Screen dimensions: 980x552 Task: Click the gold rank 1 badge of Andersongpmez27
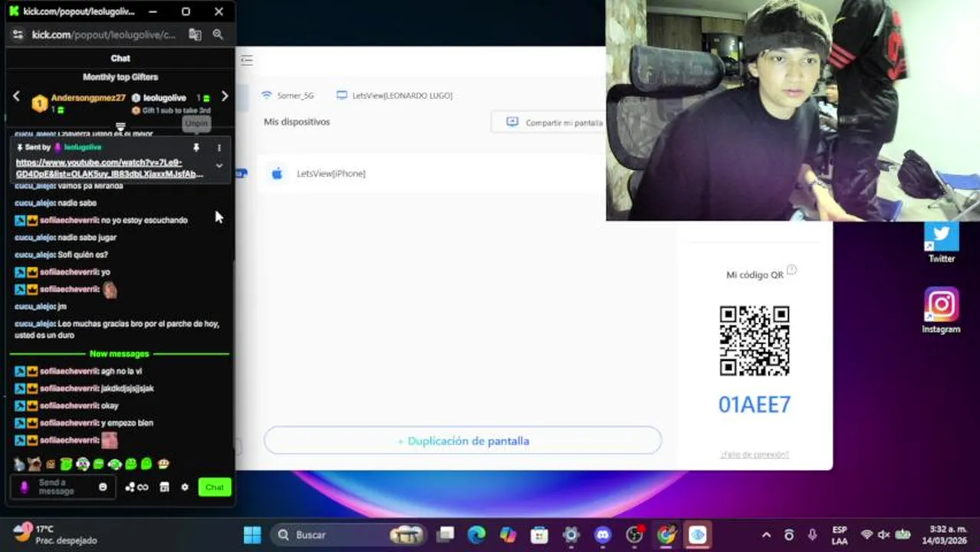(39, 103)
